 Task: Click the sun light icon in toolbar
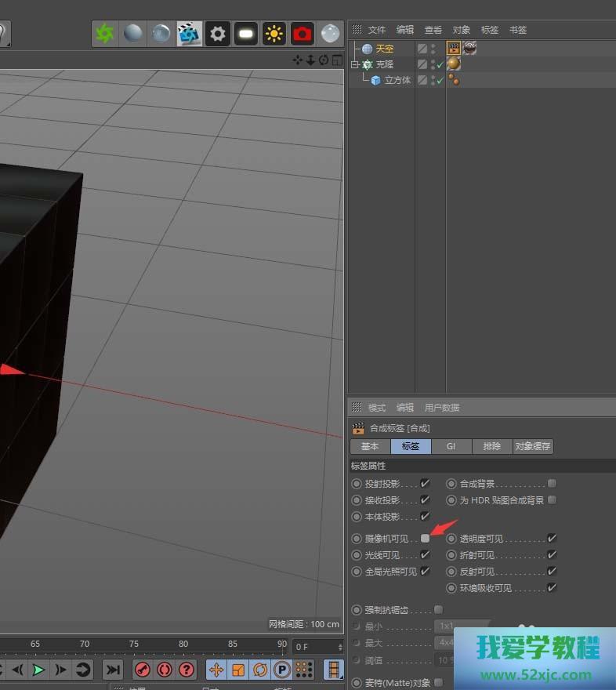click(x=274, y=34)
